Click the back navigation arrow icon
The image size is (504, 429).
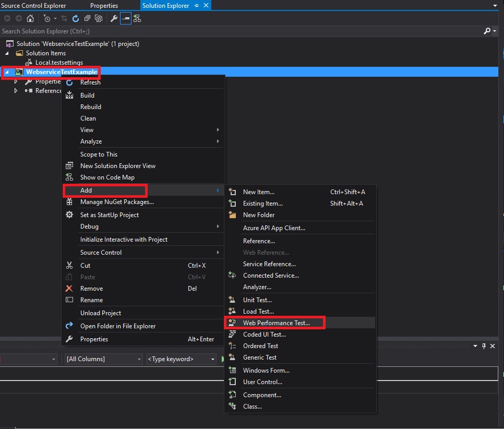pos(7,18)
